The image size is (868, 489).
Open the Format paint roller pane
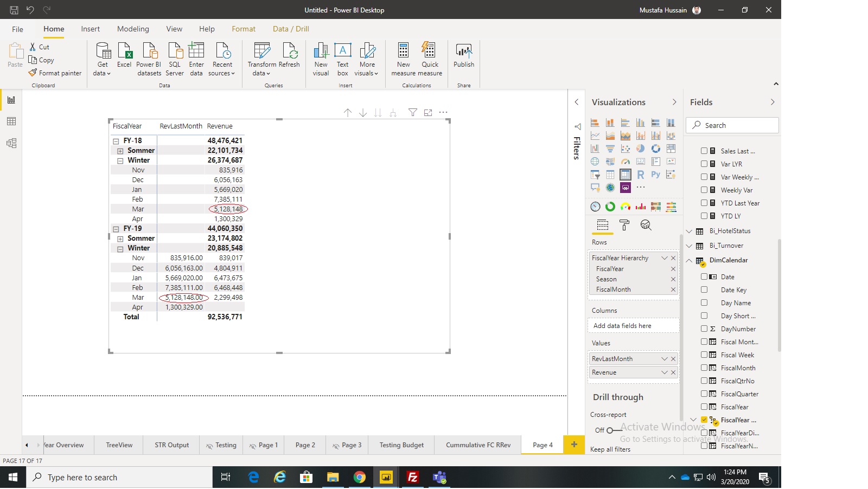pyautogui.click(x=624, y=225)
